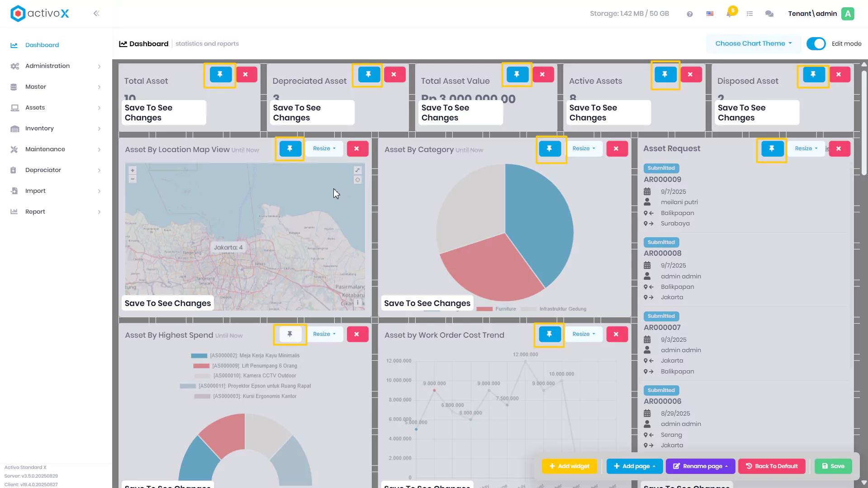
Task: Open Resize dropdown for Asset By Category
Action: [x=584, y=148]
